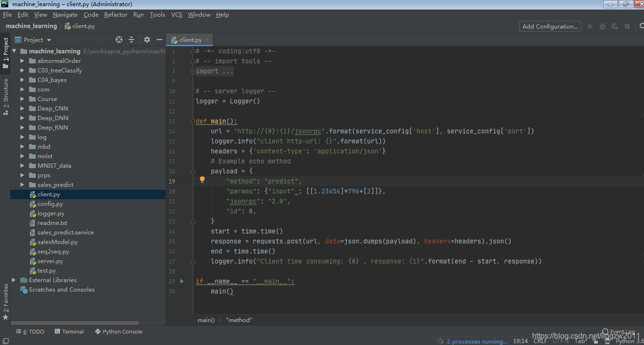Open the Event Log tool window
This screenshot has width=644, height=345.
pos(619,332)
